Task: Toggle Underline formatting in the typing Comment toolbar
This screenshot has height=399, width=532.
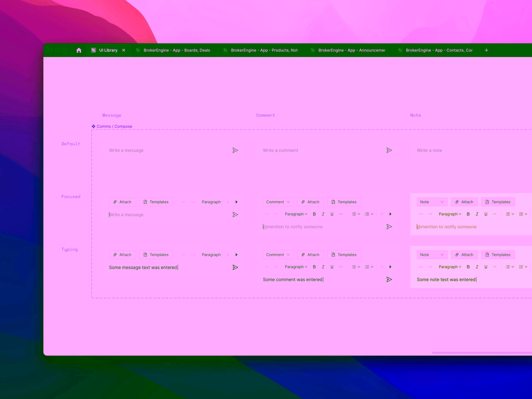Action: click(x=332, y=267)
